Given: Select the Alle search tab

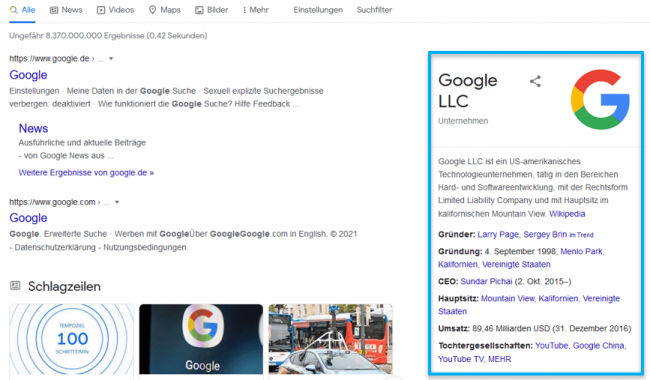Looking at the screenshot, I should tap(22, 10).
